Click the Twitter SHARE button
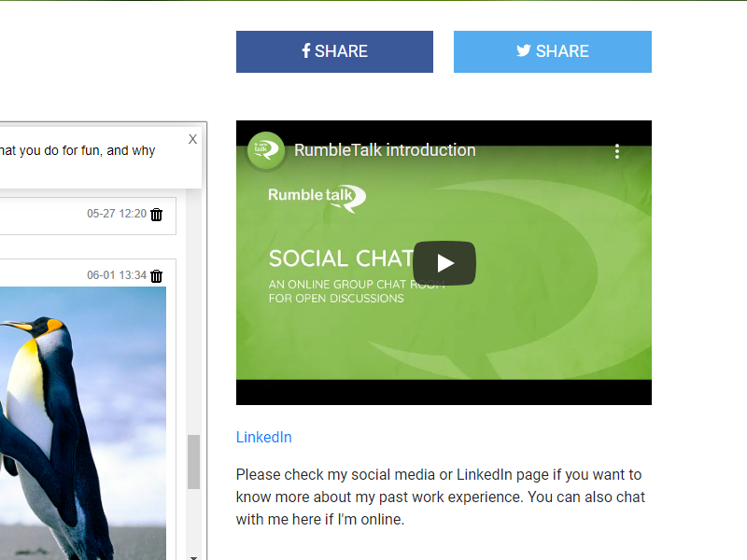 point(552,51)
